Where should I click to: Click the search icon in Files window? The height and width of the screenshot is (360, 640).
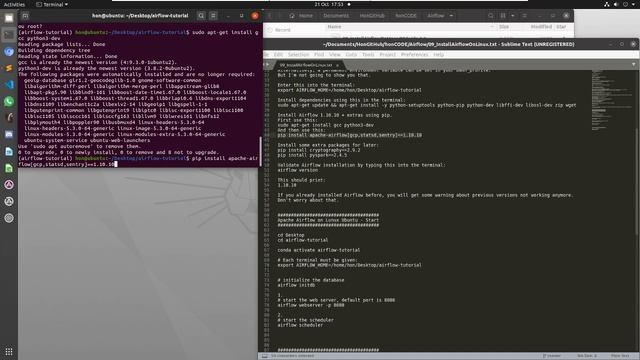[x=491, y=16]
